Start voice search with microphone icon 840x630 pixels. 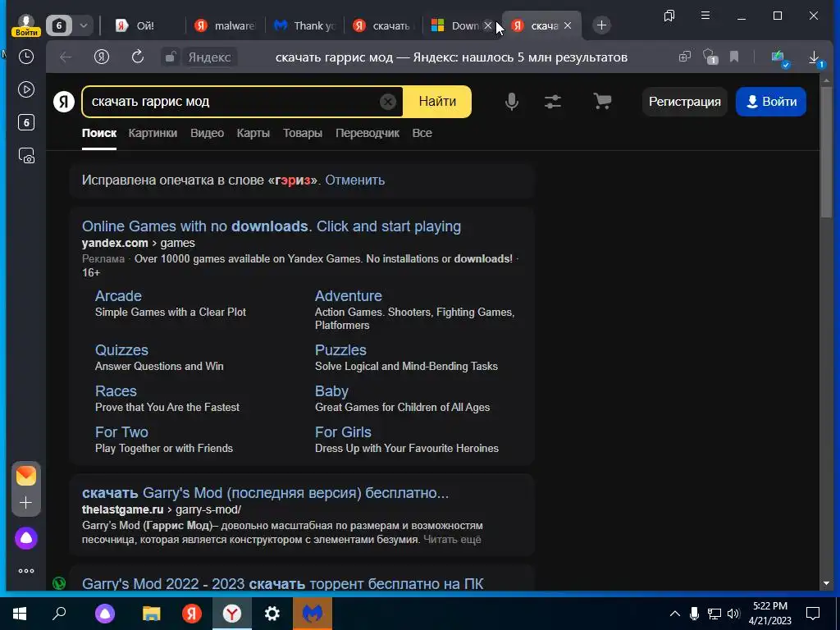[512, 101]
